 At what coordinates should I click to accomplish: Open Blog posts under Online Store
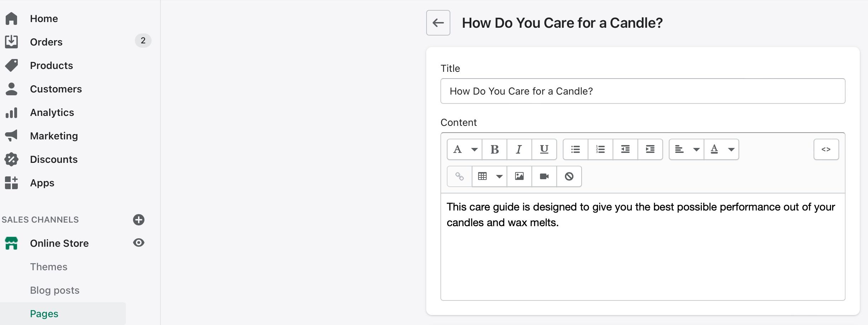[x=55, y=290]
